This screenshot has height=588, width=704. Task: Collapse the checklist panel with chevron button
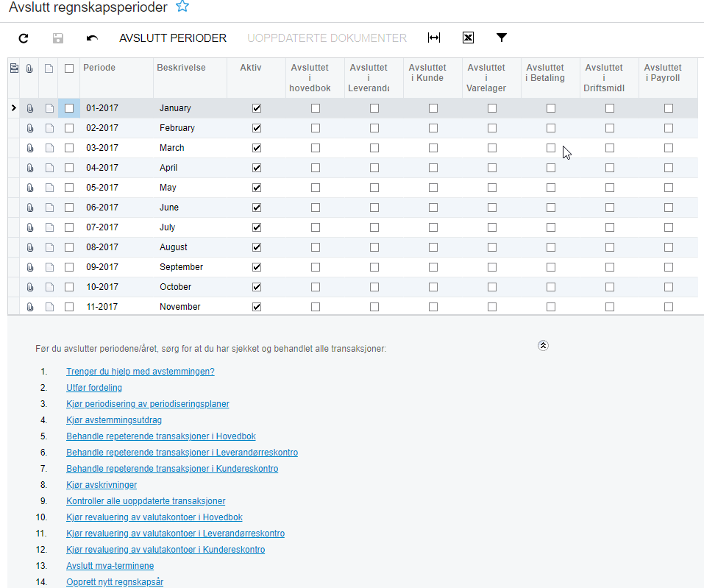coord(544,345)
